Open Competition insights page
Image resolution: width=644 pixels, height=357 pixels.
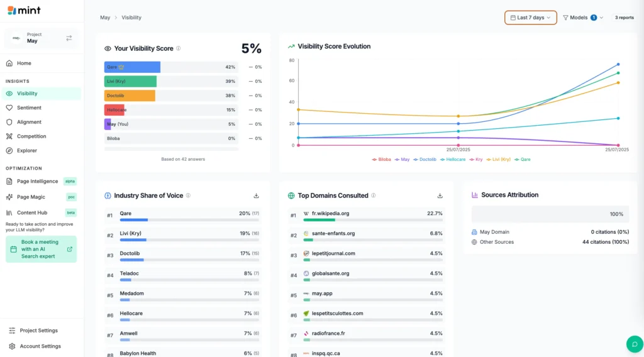(x=31, y=136)
